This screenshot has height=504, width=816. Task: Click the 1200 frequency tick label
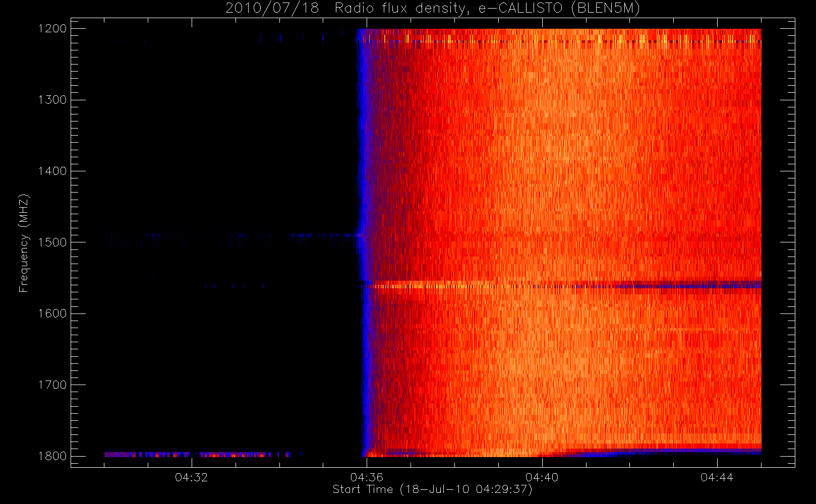(x=52, y=29)
